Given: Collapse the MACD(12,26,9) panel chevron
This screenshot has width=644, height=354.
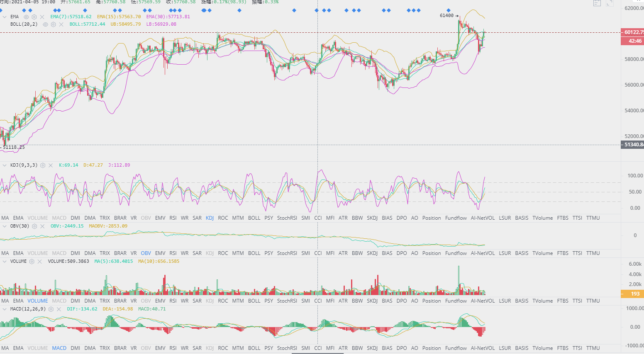Looking at the screenshot, I should point(5,309).
